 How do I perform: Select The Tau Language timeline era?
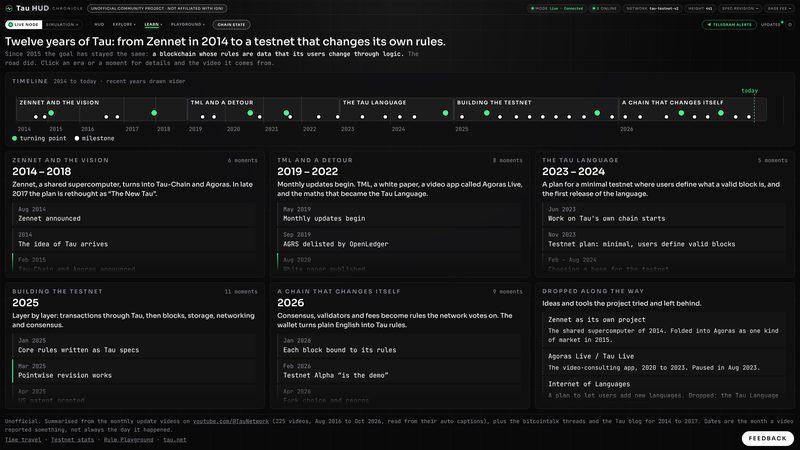coord(396,109)
